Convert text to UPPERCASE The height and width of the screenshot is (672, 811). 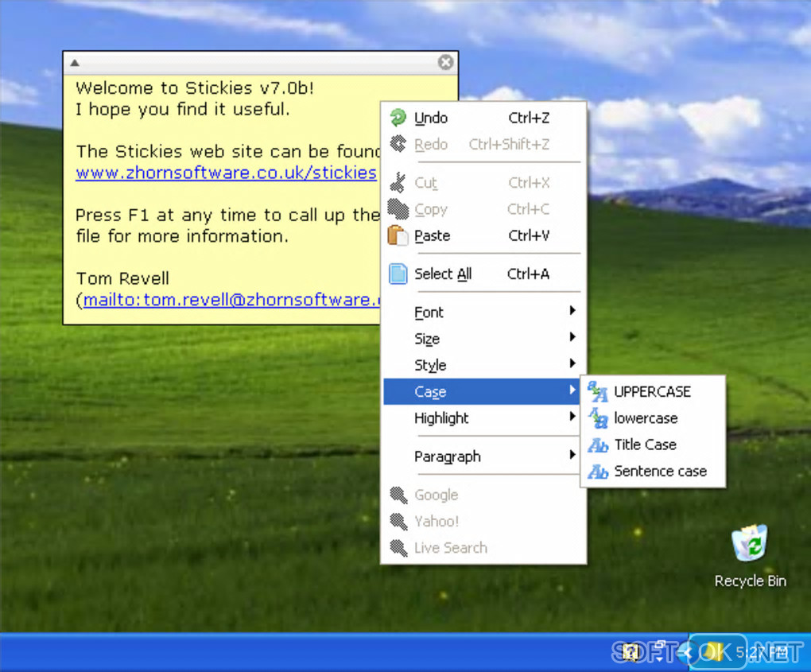(653, 391)
